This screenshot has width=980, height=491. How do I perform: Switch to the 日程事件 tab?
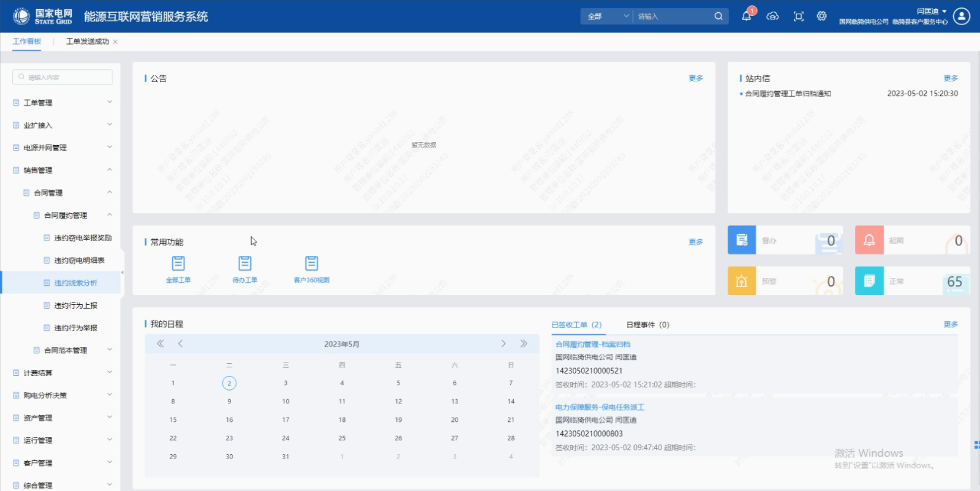point(647,325)
